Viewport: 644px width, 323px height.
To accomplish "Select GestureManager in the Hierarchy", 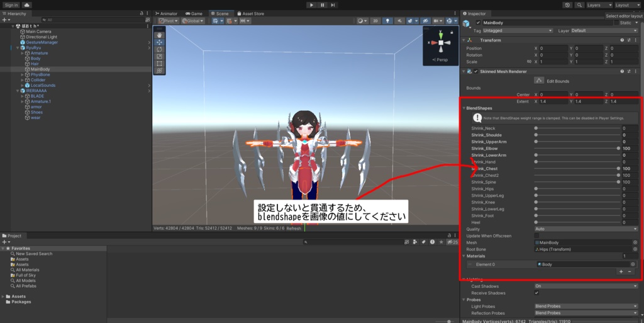I will point(42,42).
